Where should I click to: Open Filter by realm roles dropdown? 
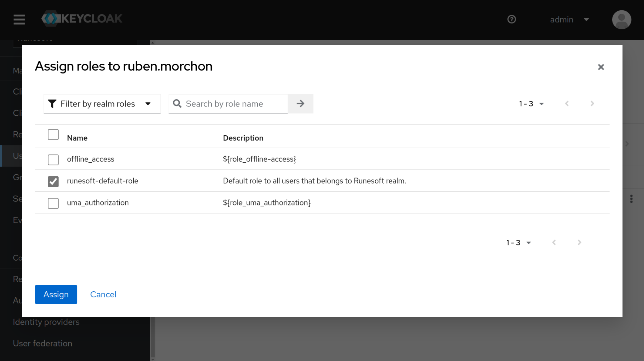(102, 104)
